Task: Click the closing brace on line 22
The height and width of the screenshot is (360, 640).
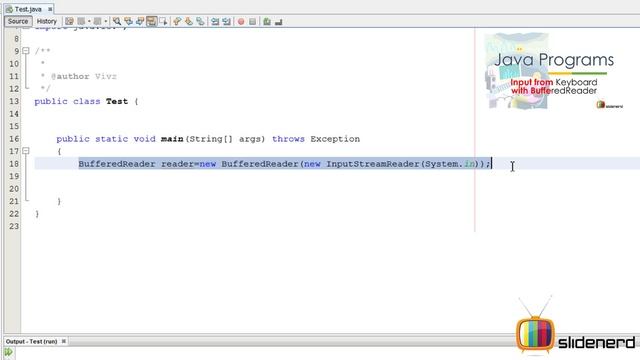Action: [x=37, y=213]
